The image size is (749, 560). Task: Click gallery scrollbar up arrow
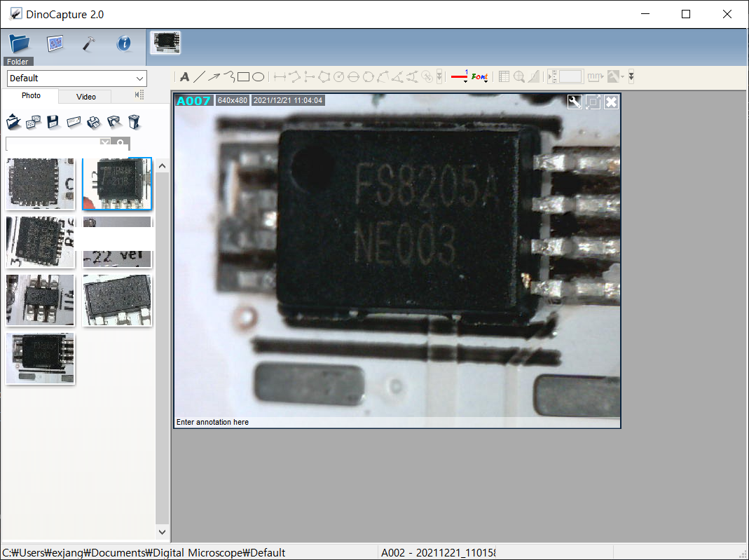(x=162, y=166)
